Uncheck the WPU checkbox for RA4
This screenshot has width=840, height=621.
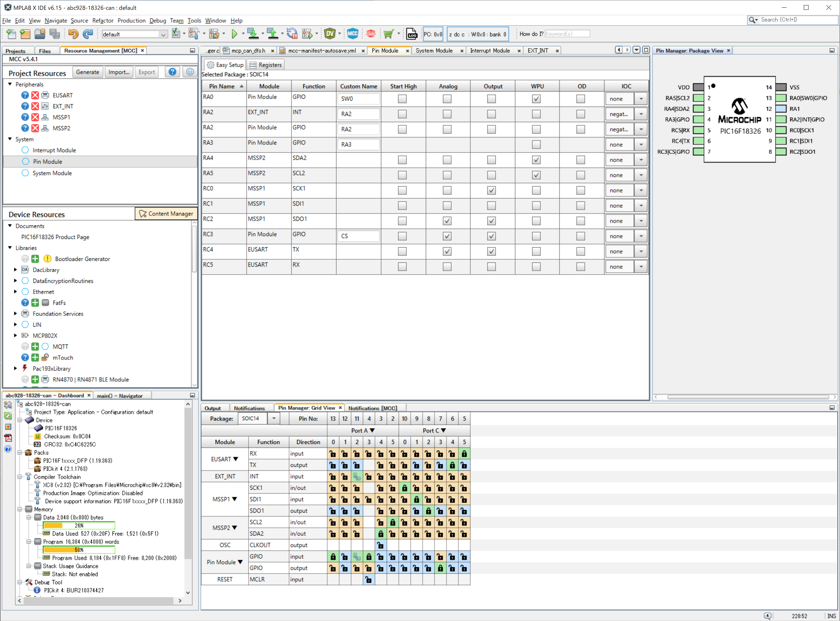tap(536, 160)
